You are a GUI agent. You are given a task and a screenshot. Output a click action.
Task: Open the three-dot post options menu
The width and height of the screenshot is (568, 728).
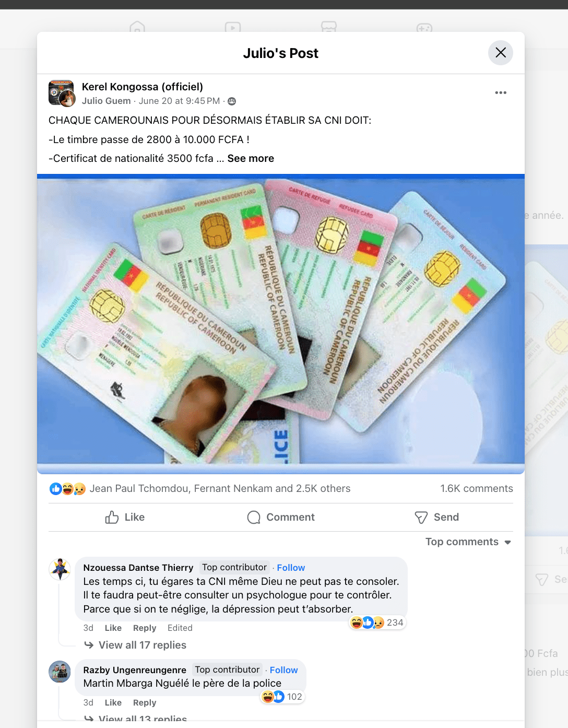pyautogui.click(x=501, y=92)
